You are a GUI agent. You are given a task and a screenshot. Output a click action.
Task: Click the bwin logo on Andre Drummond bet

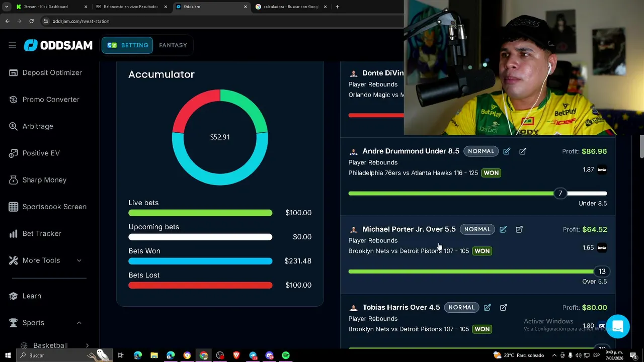(602, 170)
